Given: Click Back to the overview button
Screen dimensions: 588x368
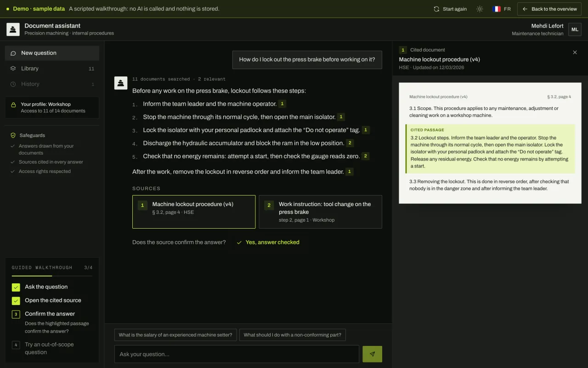Looking at the screenshot, I should pos(549,9).
